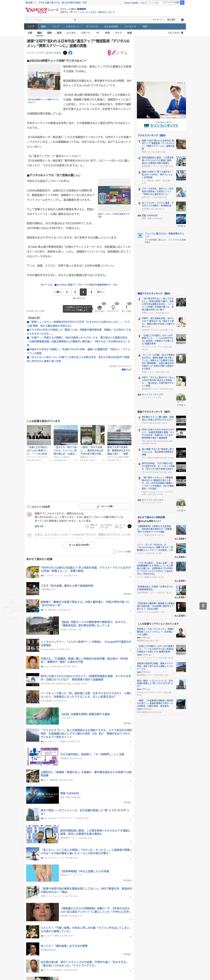Click the ログイン link
The height and width of the screenshot is (980, 210).
[x=64, y=12]
